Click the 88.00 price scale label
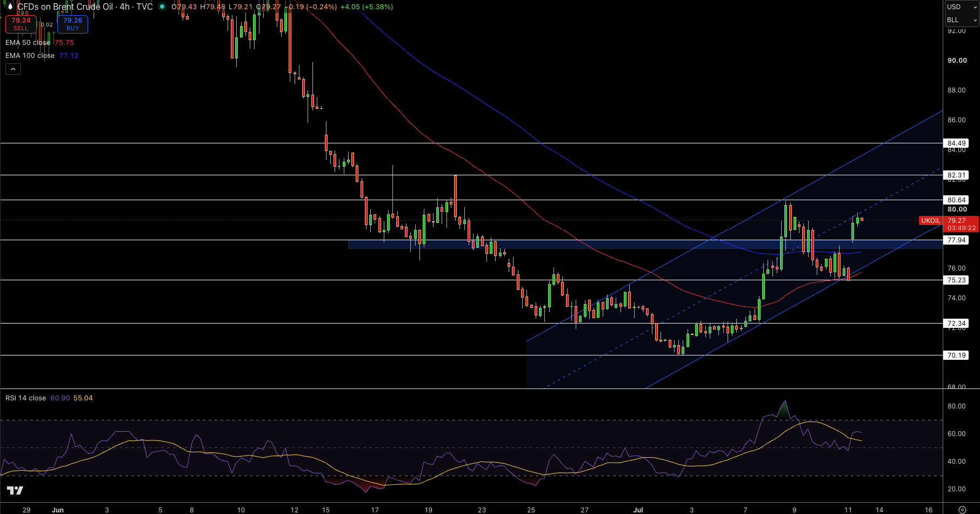The height and width of the screenshot is (514, 980). [957, 90]
